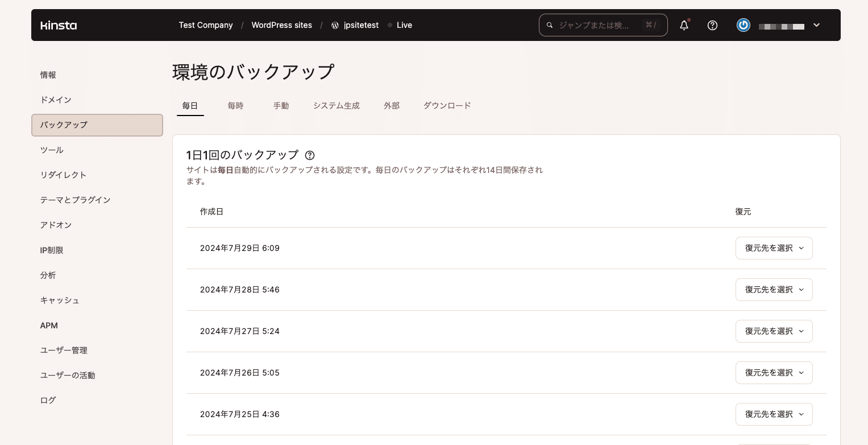Open 復元先を選択 for the July 29 backup
This screenshot has width=868, height=445.
click(x=774, y=248)
